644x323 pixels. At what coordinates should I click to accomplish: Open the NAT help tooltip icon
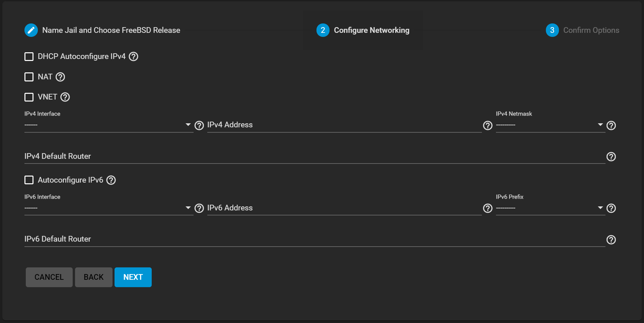60,77
